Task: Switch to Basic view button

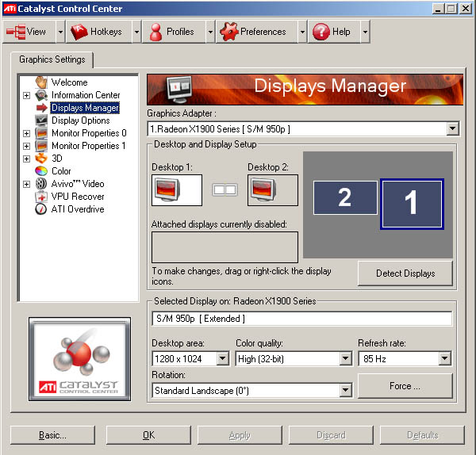Action: (x=52, y=435)
